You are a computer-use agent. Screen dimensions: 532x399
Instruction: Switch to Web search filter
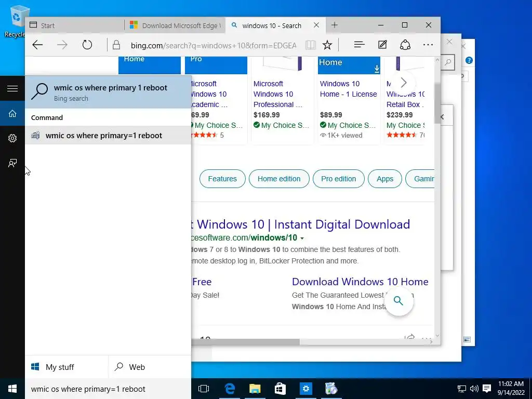pos(150,367)
